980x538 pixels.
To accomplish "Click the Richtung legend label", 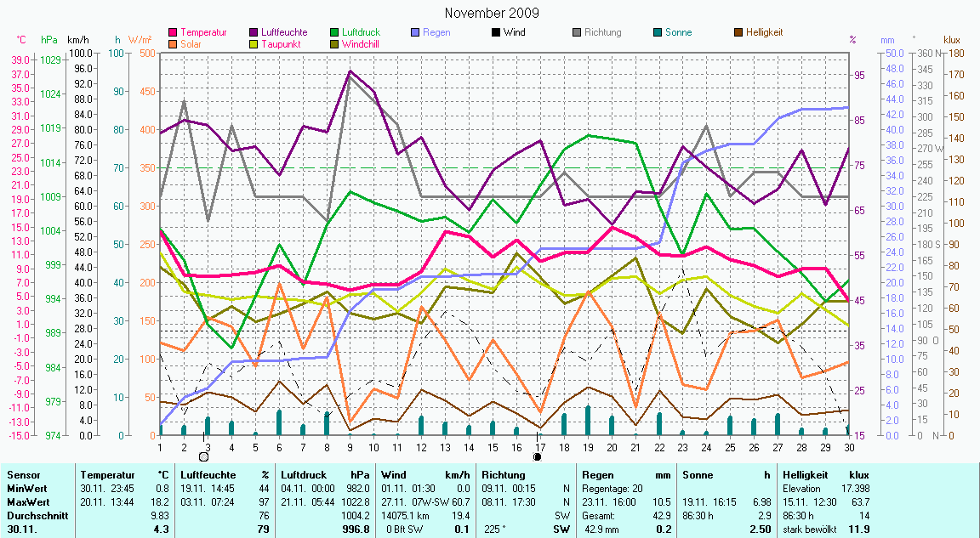I will pos(602,32).
